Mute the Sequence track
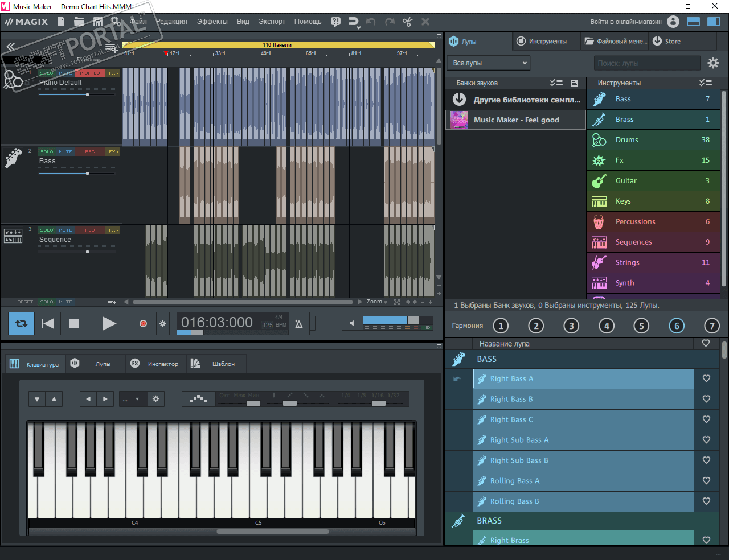The height and width of the screenshot is (560, 729). point(65,230)
